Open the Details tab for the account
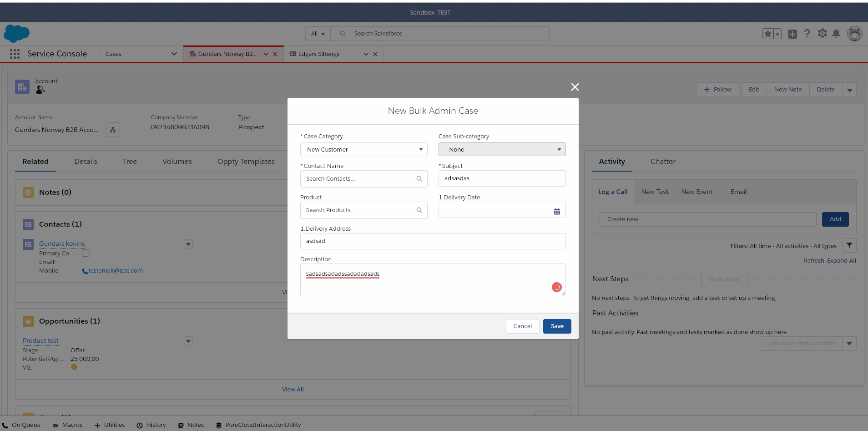Screen dimensions: 868x431 point(86,161)
